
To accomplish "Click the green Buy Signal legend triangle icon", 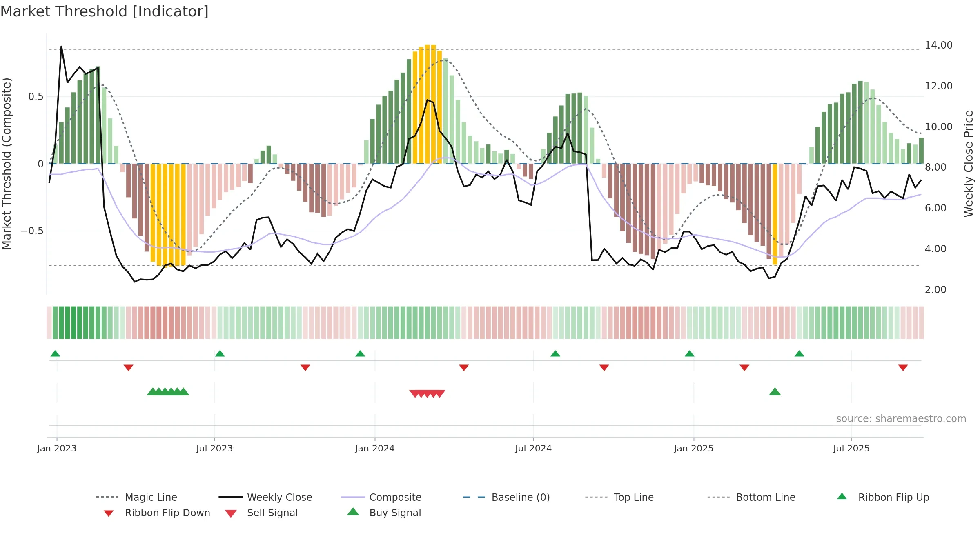I will [353, 511].
